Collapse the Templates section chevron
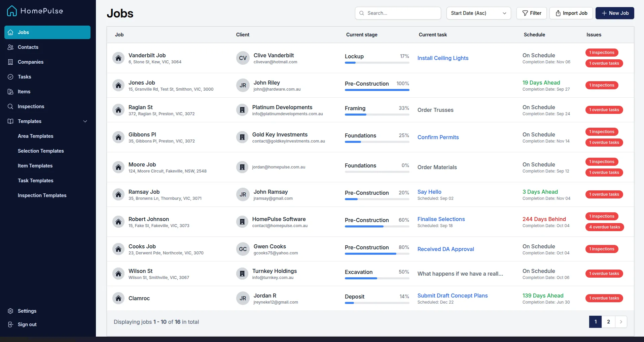644x342 pixels. [x=85, y=121]
